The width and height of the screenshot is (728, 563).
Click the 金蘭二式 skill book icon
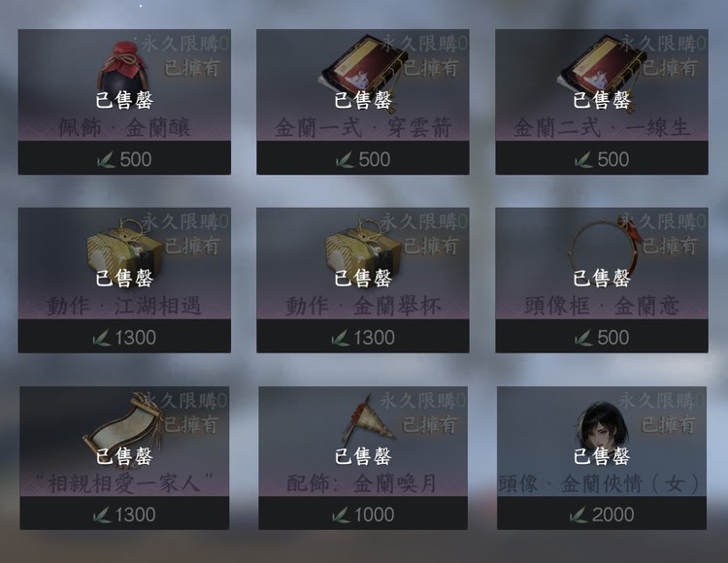click(x=602, y=70)
